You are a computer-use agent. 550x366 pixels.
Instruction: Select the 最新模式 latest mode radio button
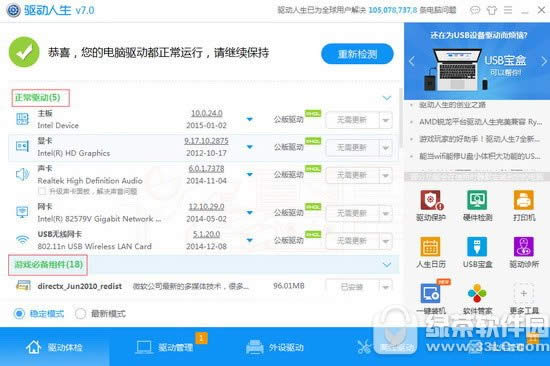point(80,313)
